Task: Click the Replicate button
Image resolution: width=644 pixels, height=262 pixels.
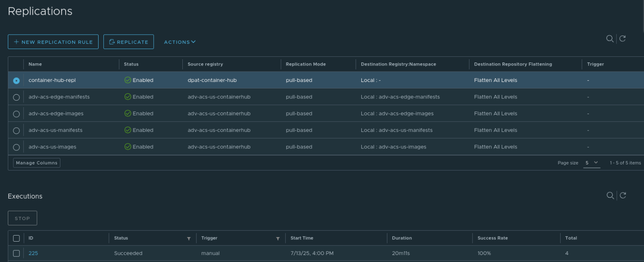Action: pyautogui.click(x=129, y=42)
